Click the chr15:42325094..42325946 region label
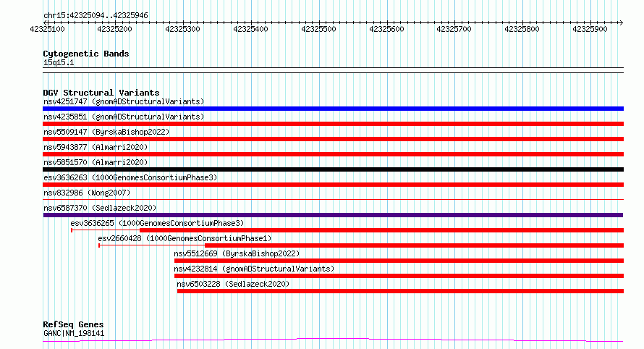 click(x=96, y=16)
